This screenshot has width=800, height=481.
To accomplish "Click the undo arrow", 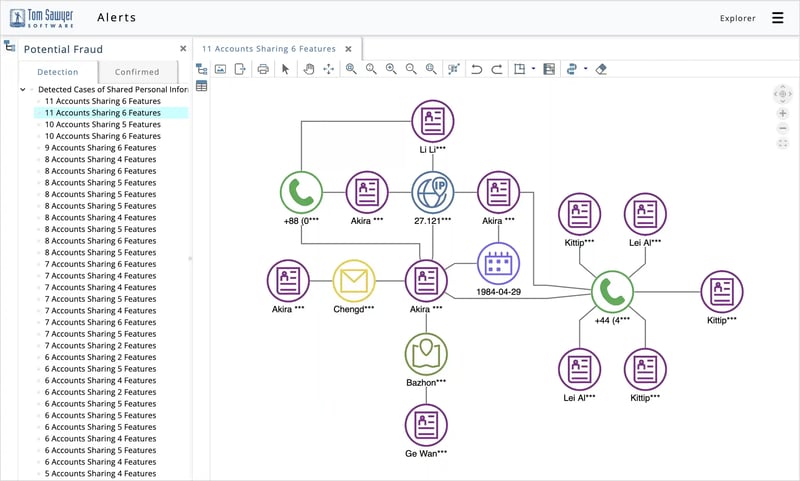I will pyautogui.click(x=477, y=69).
